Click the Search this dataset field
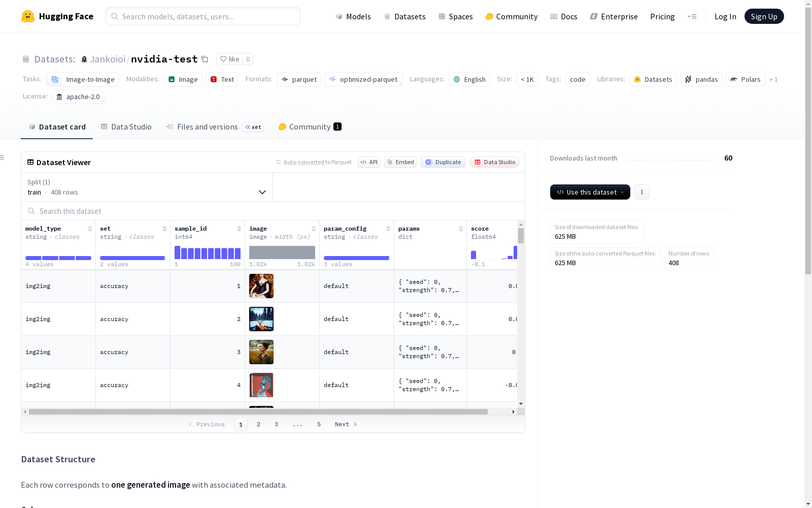 [x=273, y=211]
